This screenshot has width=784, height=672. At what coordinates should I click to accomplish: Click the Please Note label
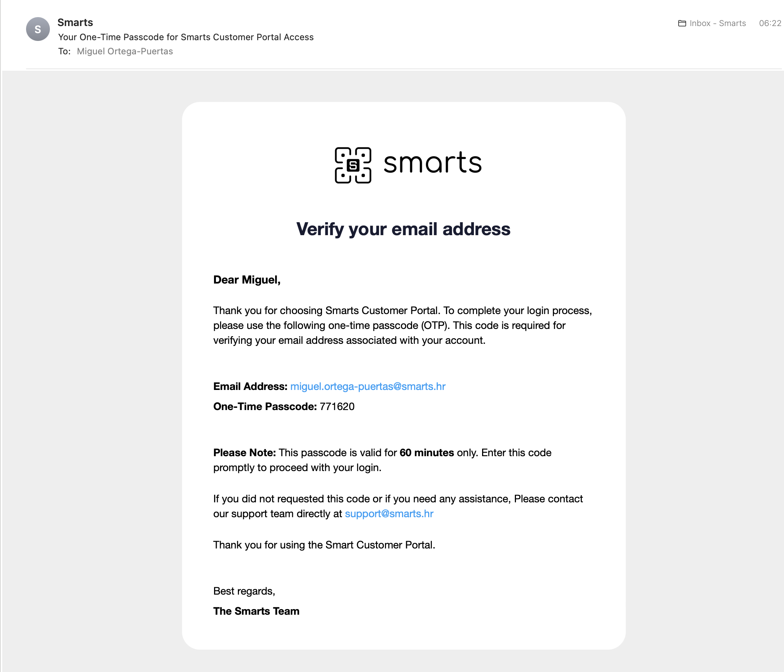click(245, 453)
